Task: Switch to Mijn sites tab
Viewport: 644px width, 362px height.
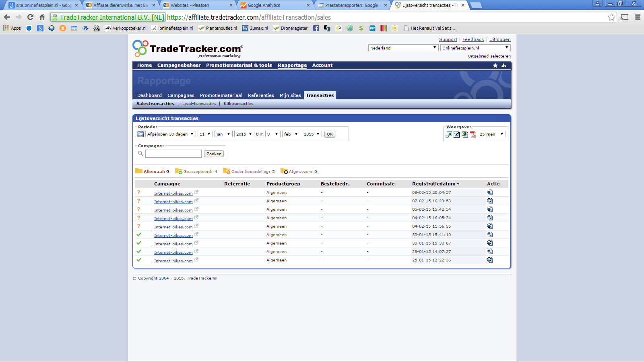Action: (x=290, y=95)
